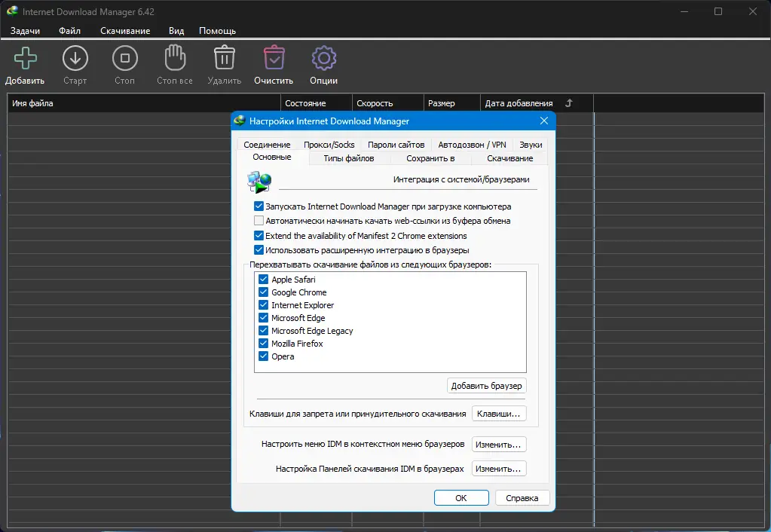The image size is (771, 532).
Task: Sort by Размер column header
Action: click(452, 103)
